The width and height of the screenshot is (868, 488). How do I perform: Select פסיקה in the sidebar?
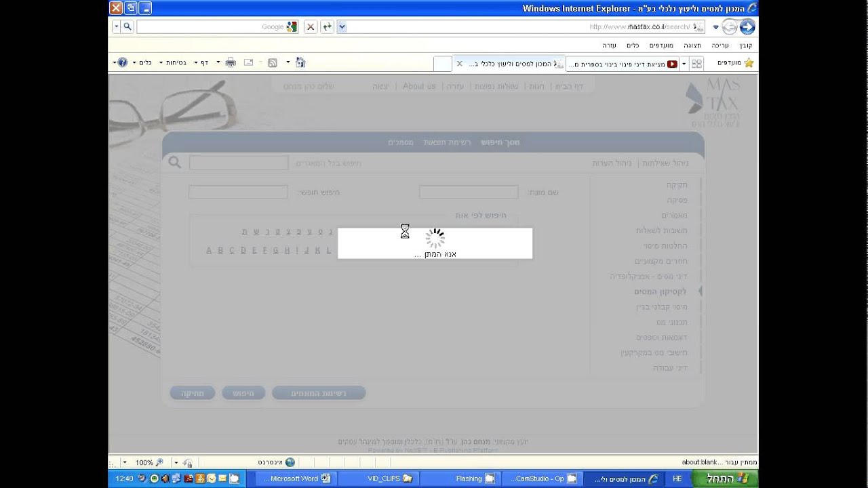tap(677, 200)
